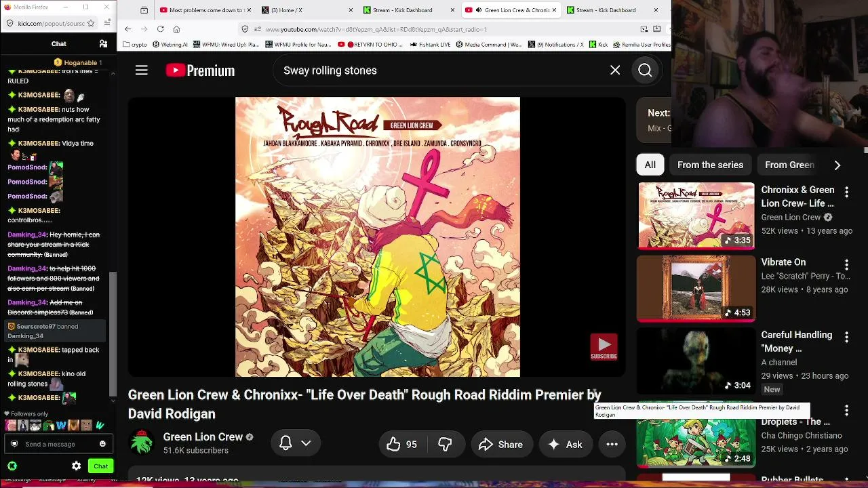Open the tab overview list button
Image resolution: width=868 pixels, height=488 pixels.
144,10
